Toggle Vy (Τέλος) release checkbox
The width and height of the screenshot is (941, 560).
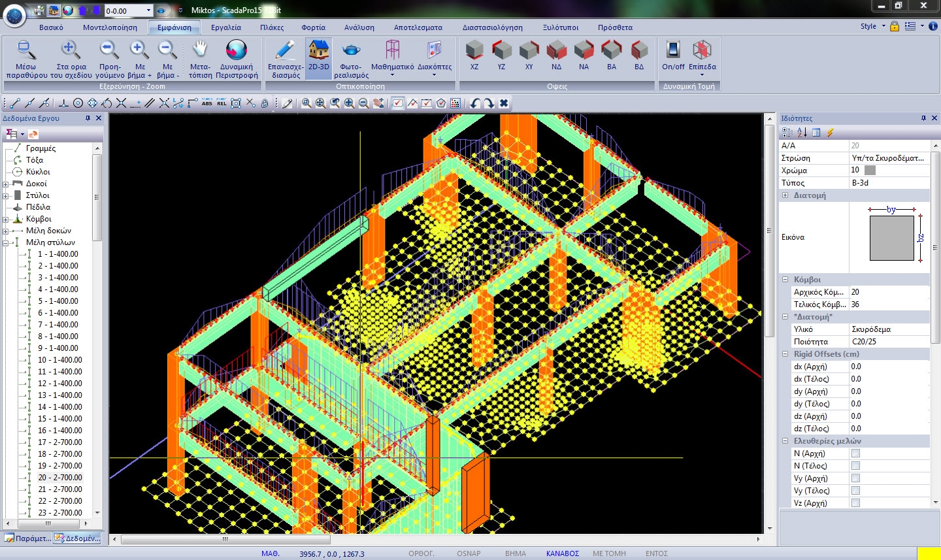(855, 491)
